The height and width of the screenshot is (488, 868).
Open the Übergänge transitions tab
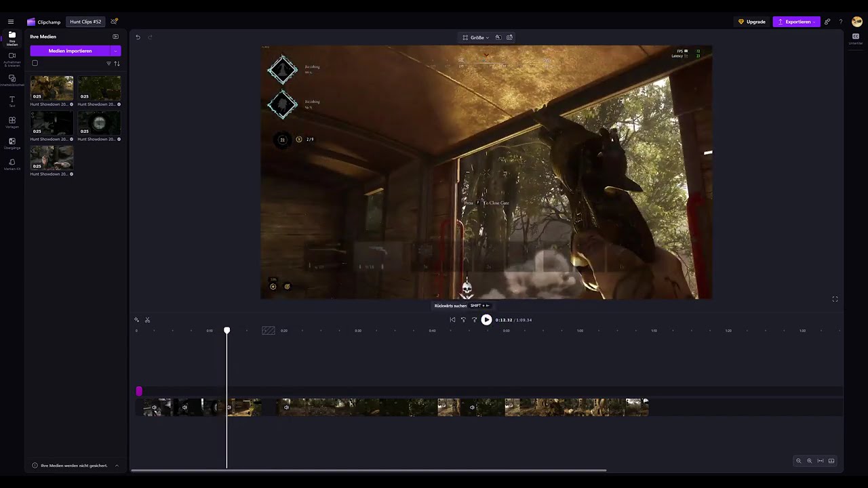(12, 143)
